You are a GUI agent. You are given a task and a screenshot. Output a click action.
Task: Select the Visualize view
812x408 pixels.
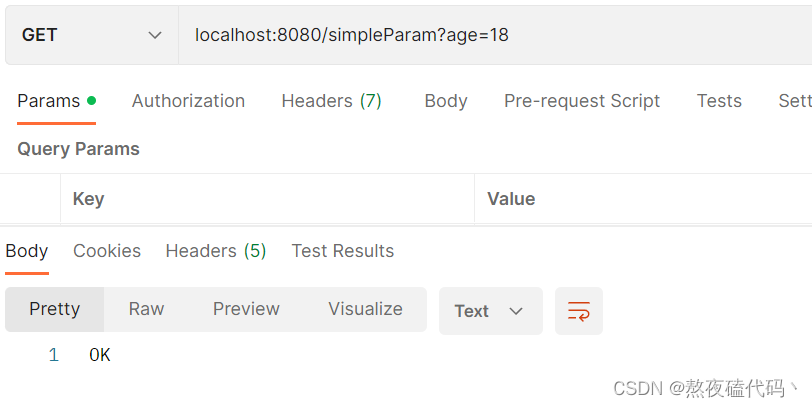(x=365, y=310)
